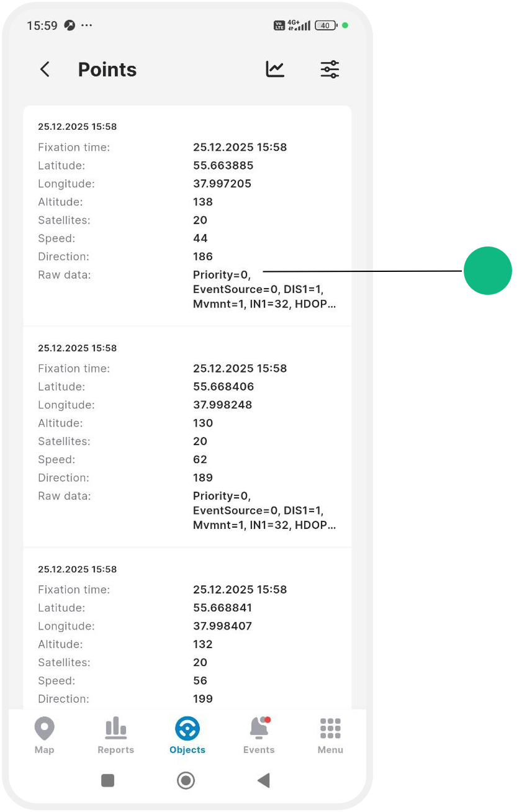Tap the green annotation circle
This screenshot has width=527, height=812.
click(x=488, y=271)
